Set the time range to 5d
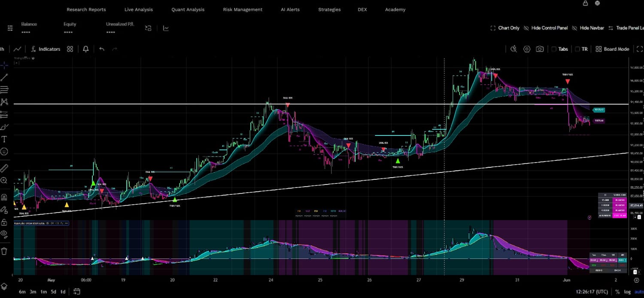The image size is (644, 298). pos(54,292)
